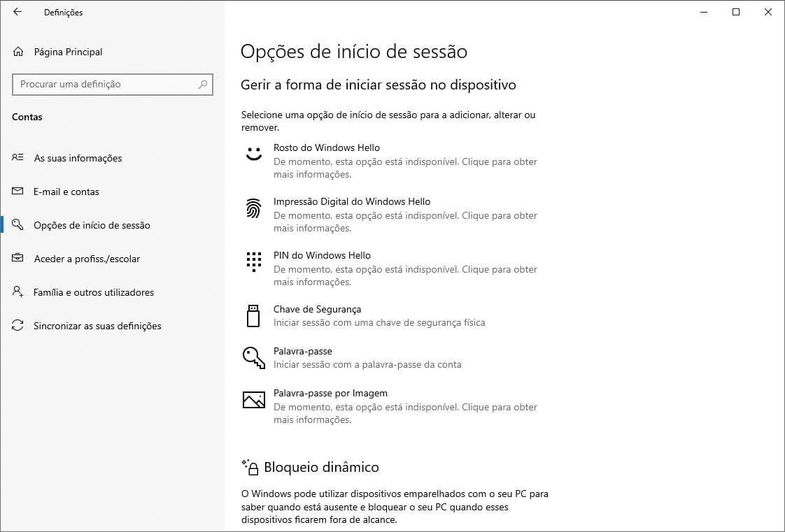Image resolution: width=785 pixels, height=532 pixels.
Task: Click the padlock icon beside Bloqueio dinâmico
Action: [x=250, y=467]
